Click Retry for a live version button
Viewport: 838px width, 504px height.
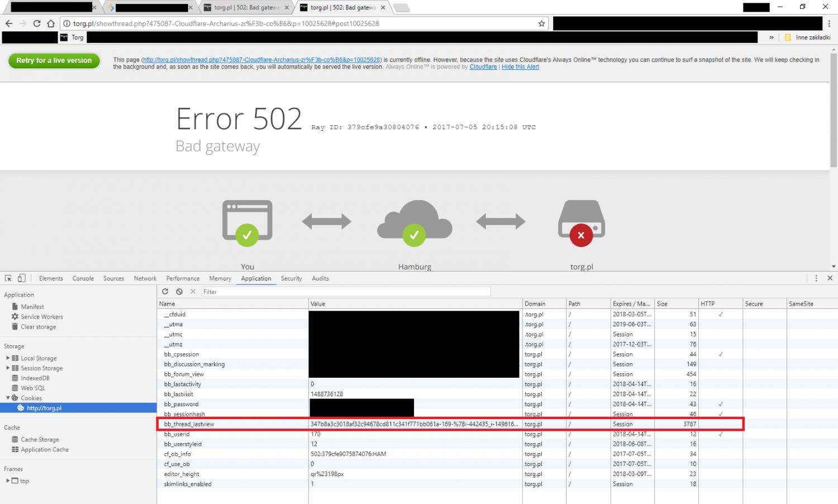pos(54,61)
